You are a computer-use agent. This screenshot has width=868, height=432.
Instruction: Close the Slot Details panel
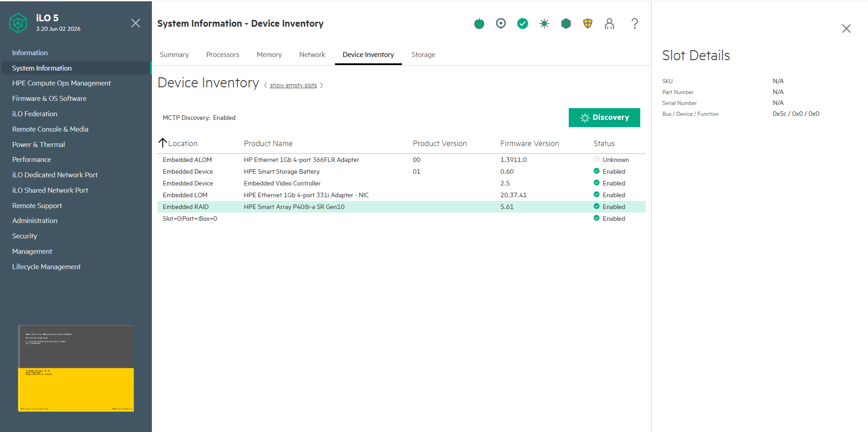[x=846, y=28]
